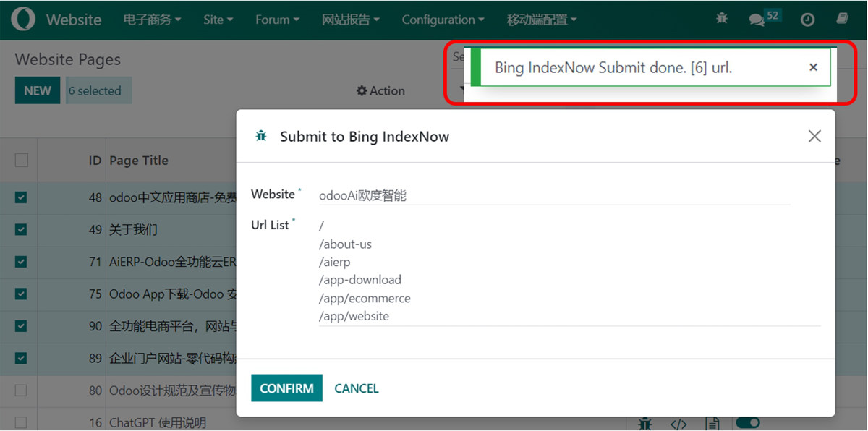Viewport: 868px width, 431px height.
Task: Uncheck the checkbox for page ID 89
Action: pyautogui.click(x=21, y=357)
